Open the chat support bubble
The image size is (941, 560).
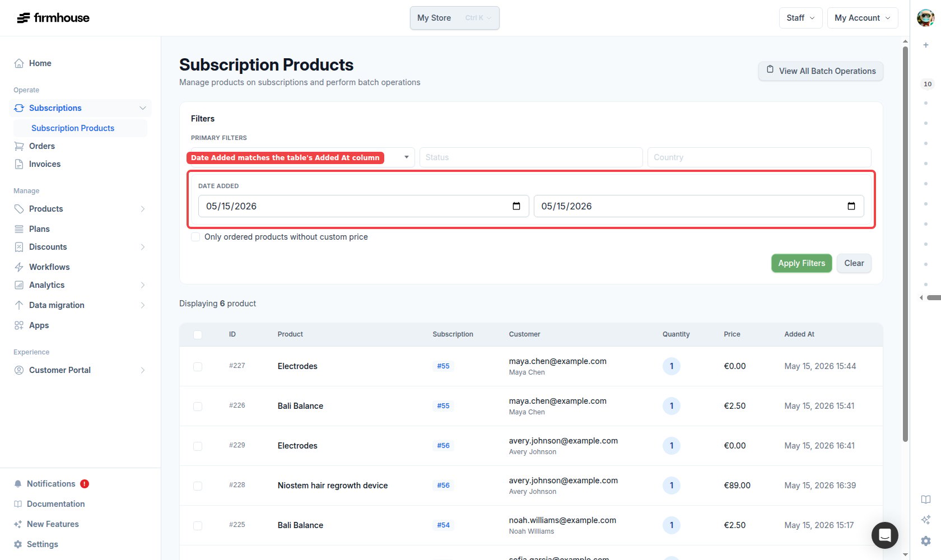(885, 535)
